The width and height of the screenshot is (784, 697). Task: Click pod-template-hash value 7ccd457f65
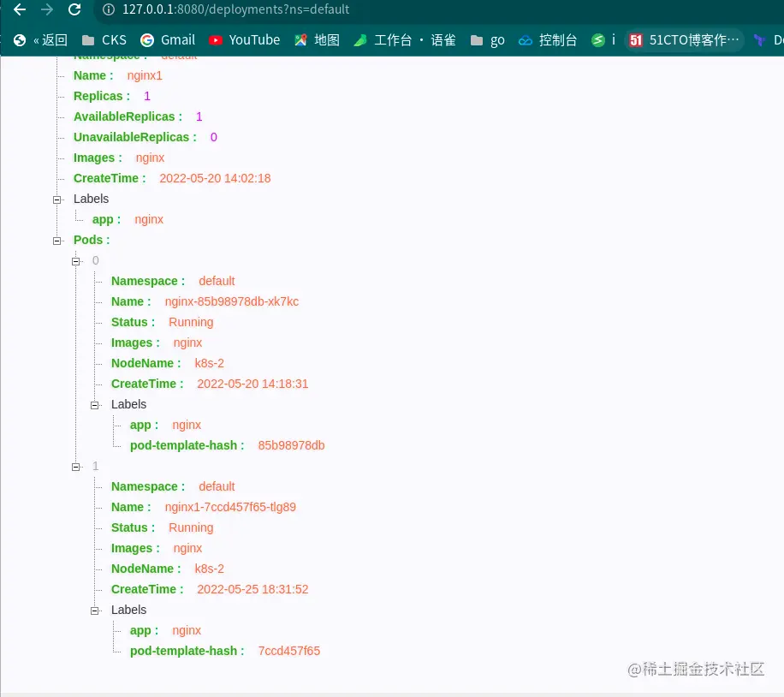click(289, 651)
